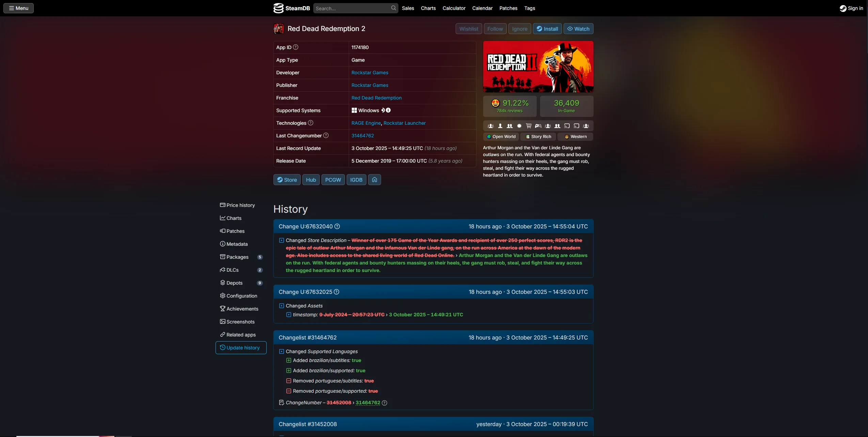The height and width of the screenshot is (437, 868).
Task: Open Price history from the sidebar
Action: (241, 205)
